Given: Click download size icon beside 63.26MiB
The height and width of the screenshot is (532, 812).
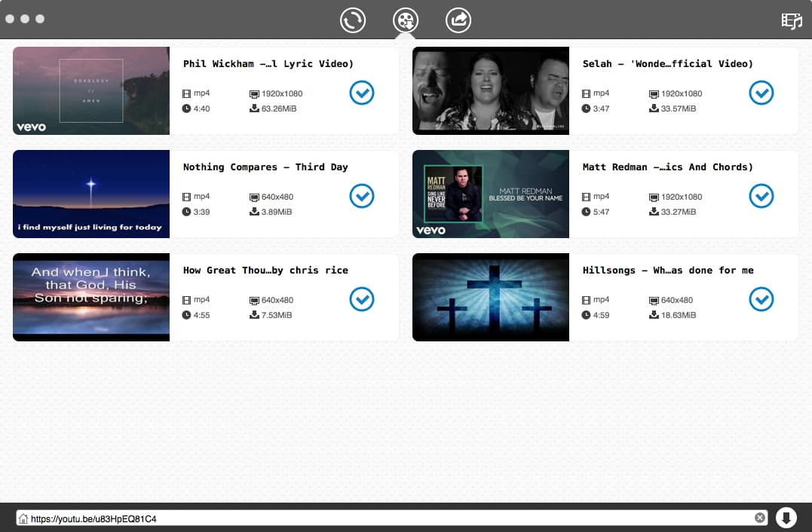Looking at the screenshot, I should coord(254,109).
